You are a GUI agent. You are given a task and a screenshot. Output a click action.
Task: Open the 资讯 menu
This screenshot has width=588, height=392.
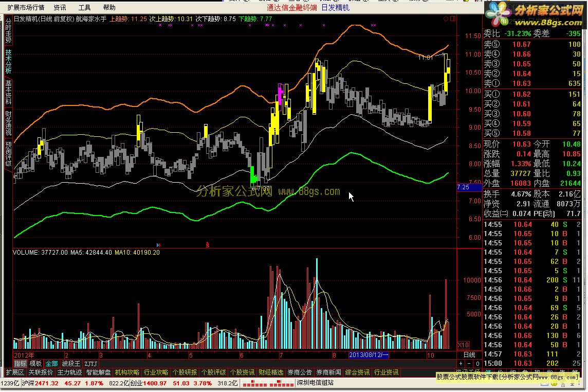60,8
